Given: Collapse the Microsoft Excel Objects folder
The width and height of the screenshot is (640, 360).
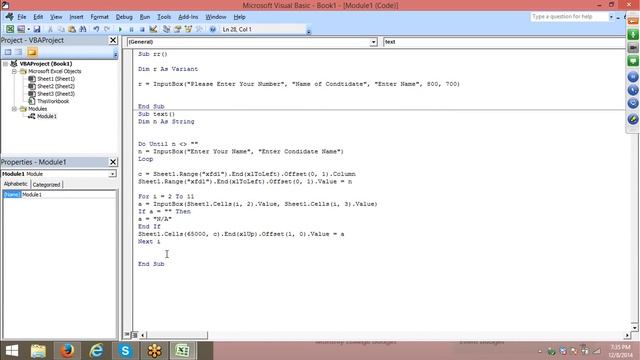Looking at the screenshot, I should [x=14, y=71].
